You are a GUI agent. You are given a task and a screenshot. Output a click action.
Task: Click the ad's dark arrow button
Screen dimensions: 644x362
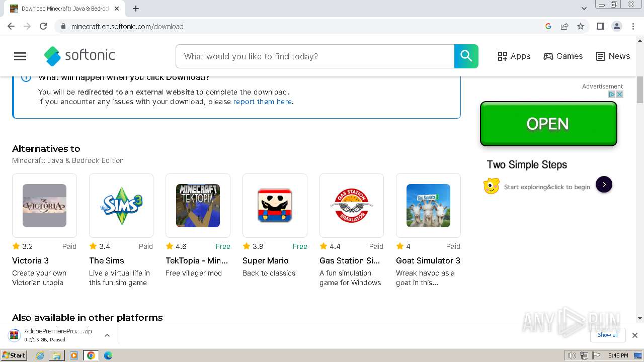point(604,185)
